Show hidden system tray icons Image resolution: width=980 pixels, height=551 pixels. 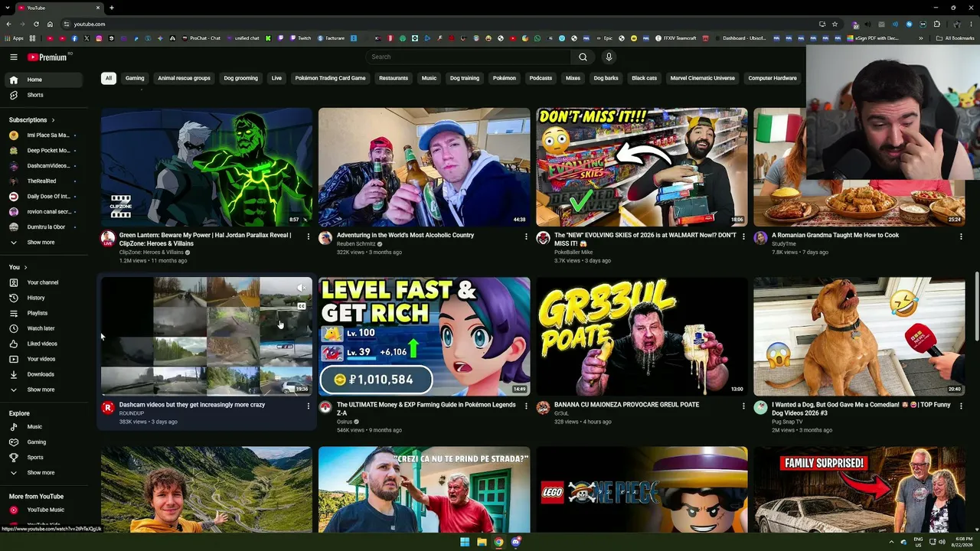[x=891, y=542]
